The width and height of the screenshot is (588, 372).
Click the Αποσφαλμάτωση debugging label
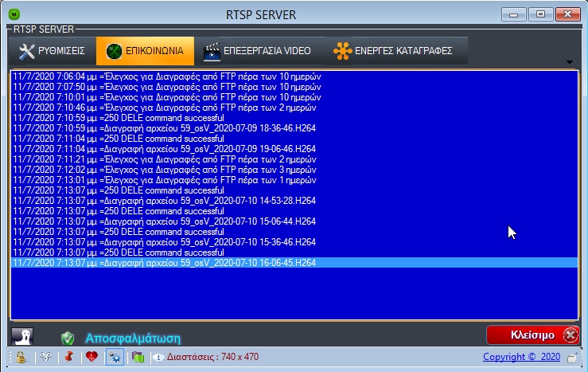point(133,338)
